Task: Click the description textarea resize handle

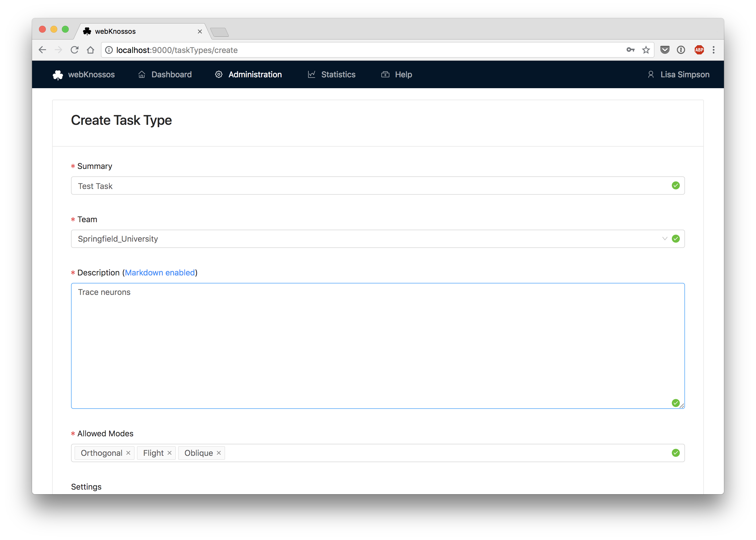Action: (682, 405)
